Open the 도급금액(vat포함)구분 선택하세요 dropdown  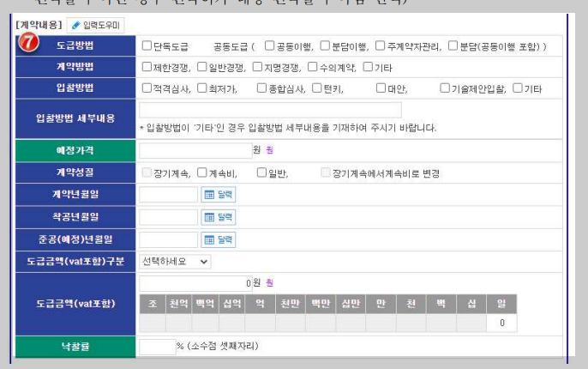pyautogui.click(x=175, y=262)
